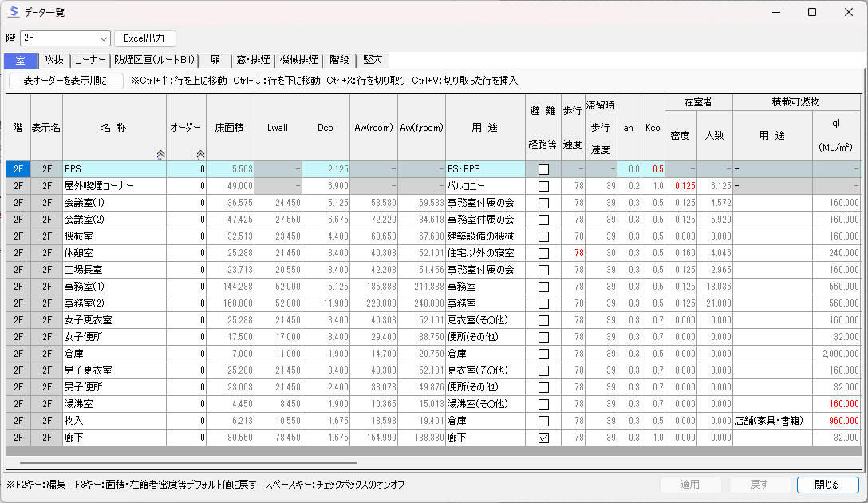Select the 屋外喫煙コーナー name cell

115,186
